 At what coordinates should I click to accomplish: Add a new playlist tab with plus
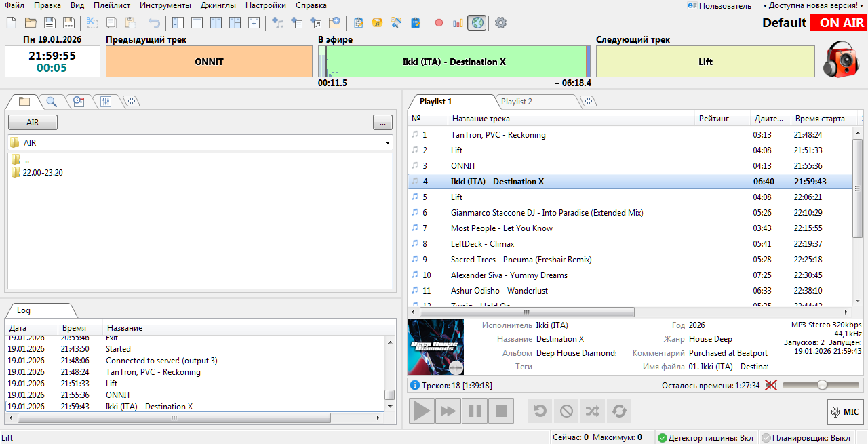[589, 102]
